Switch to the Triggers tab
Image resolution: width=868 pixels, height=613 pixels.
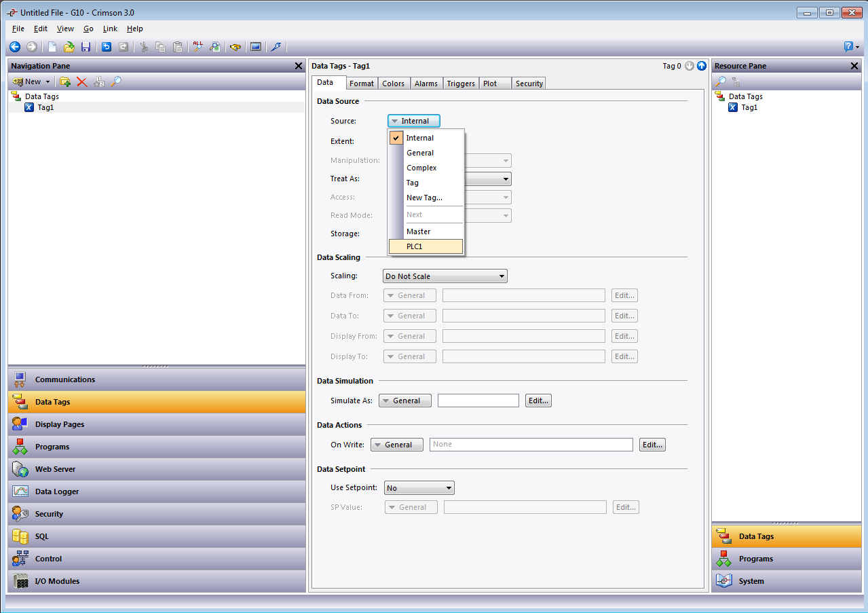(461, 83)
